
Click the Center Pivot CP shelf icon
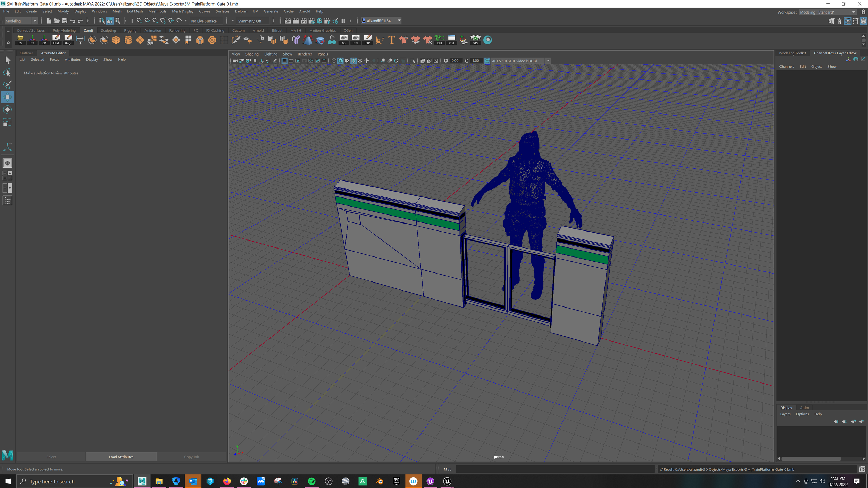[x=44, y=40]
